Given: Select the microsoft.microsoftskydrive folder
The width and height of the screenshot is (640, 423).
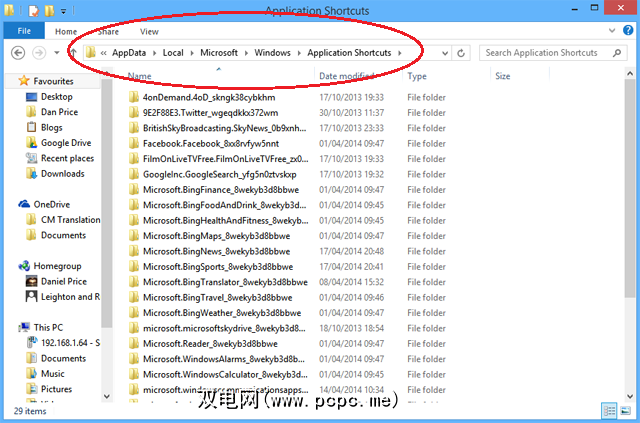Looking at the screenshot, I should (x=224, y=328).
